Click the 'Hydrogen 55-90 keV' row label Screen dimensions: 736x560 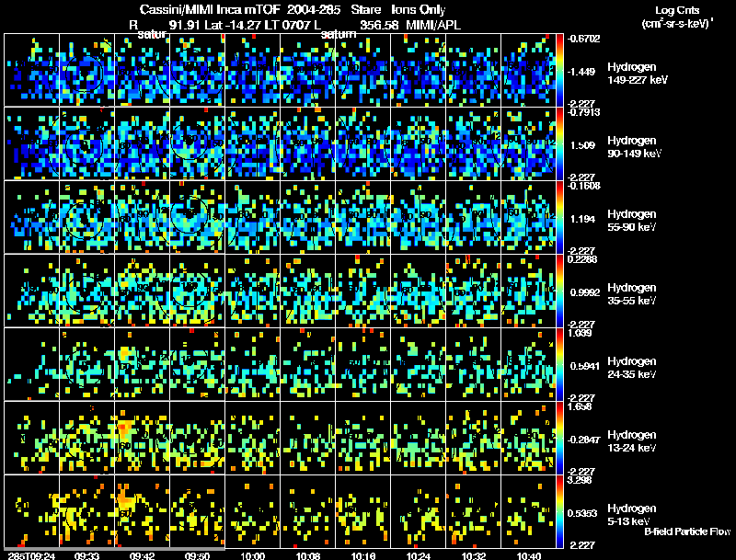click(632, 221)
